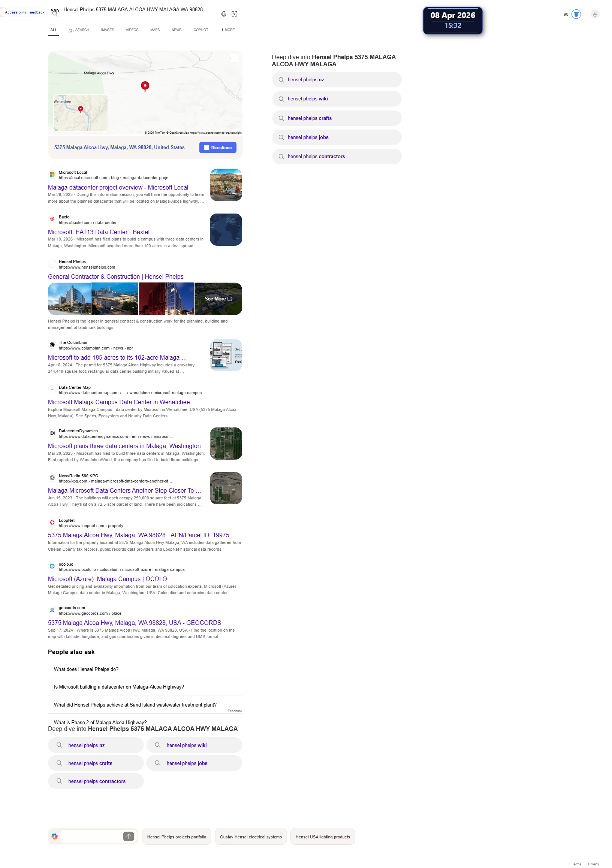
Task: Click the microphone voice search icon
Action: tap(223, 14)
